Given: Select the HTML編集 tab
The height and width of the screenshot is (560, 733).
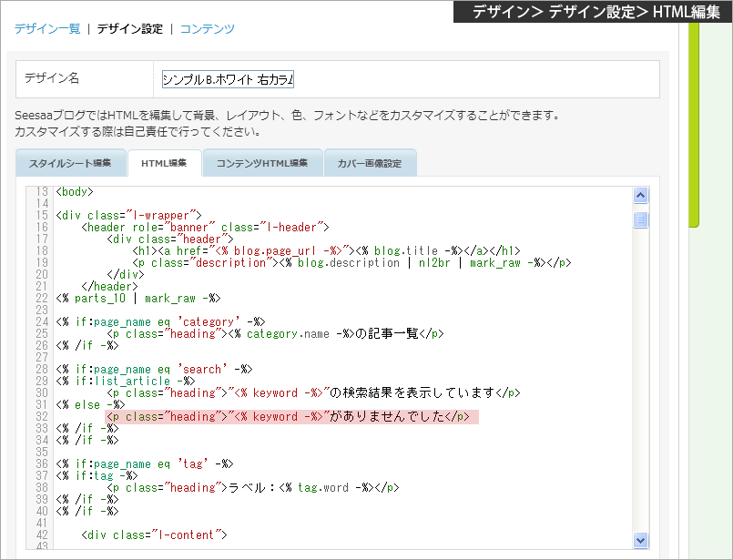Looking at the screenshot, I should [164, 163].
